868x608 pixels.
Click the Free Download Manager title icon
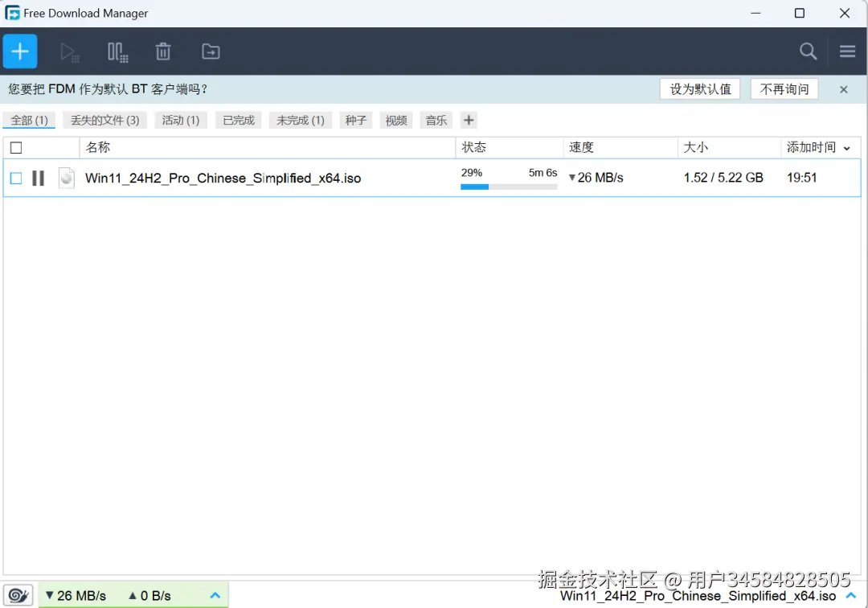pos(12,13)
